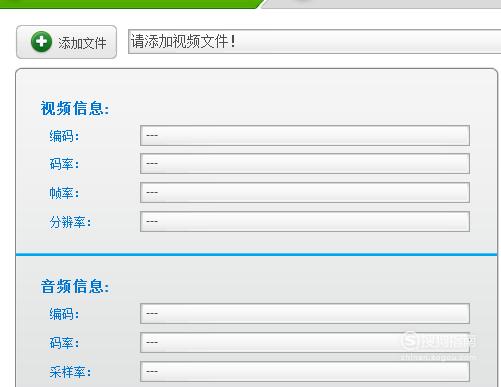Click the 码率 label under 视频信息

(64, 164)
